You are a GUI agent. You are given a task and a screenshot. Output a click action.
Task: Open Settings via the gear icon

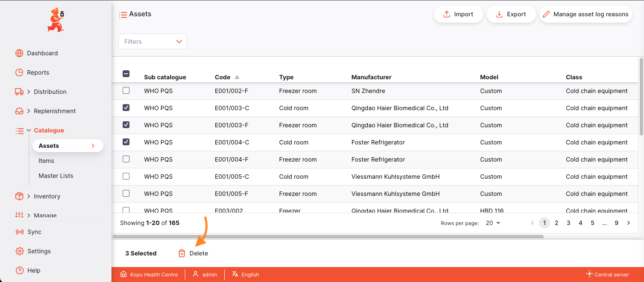pyautogui.click(x=19, y=251)
